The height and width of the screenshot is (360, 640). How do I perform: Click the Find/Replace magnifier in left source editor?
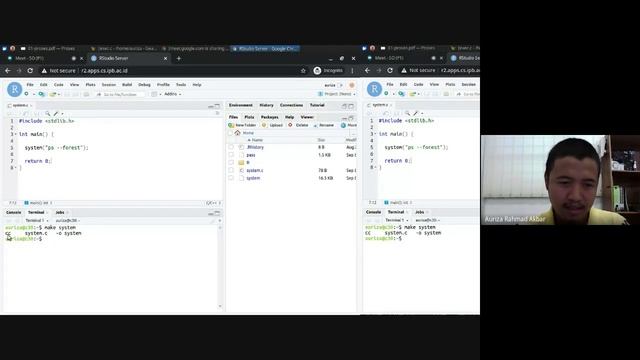(x=48, y=113)
